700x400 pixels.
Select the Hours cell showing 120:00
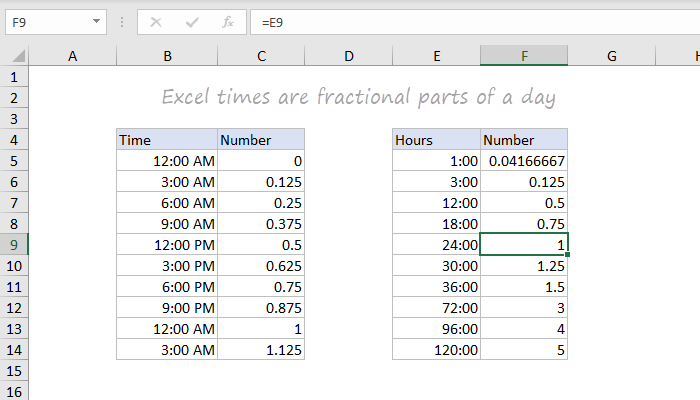pyautogui.click(x=437, y=350)
